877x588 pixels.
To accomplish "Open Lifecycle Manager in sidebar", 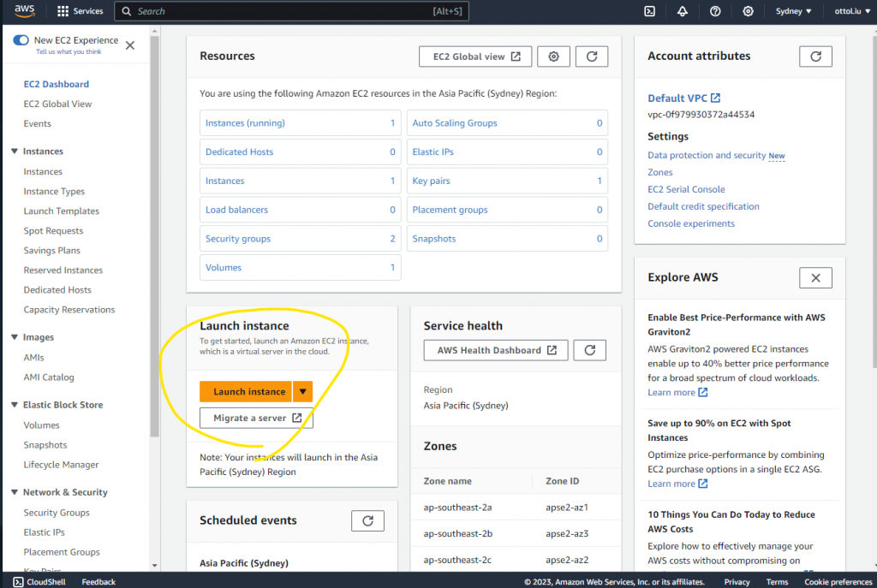I will [x=61, y=465].
